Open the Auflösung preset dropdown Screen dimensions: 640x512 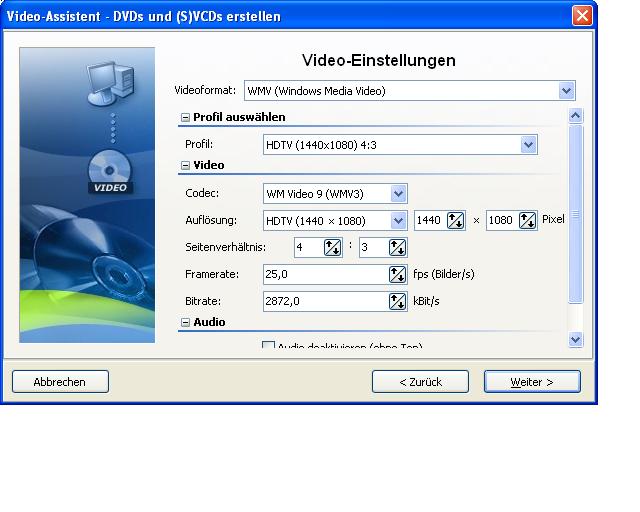click(398, 220)
